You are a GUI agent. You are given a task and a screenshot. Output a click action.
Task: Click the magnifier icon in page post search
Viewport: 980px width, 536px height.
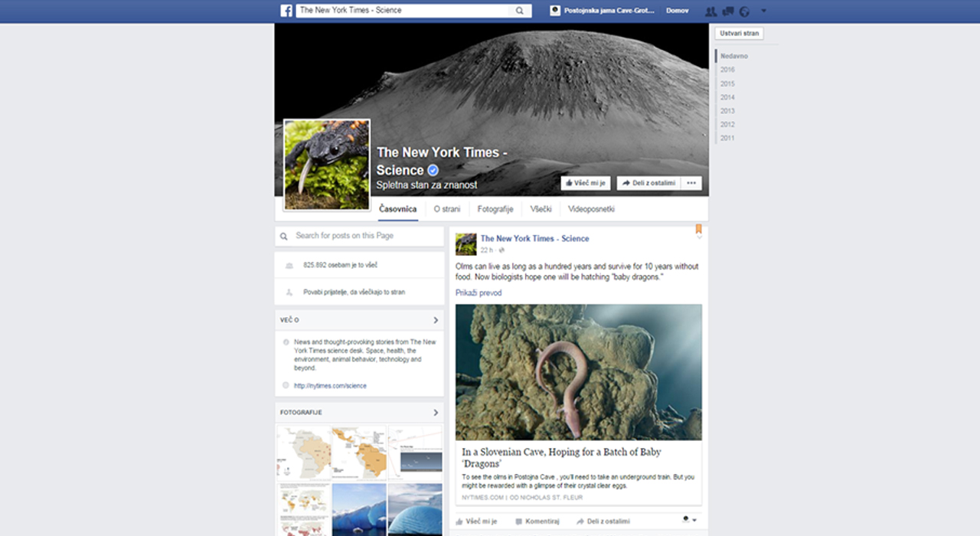(284, 237)
